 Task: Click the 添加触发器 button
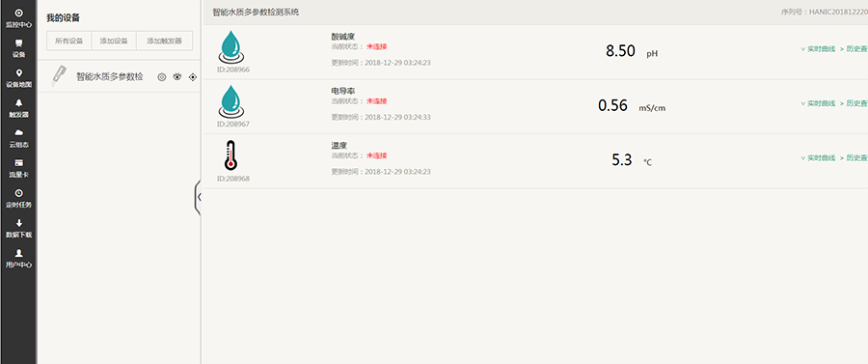pos(164,41)
